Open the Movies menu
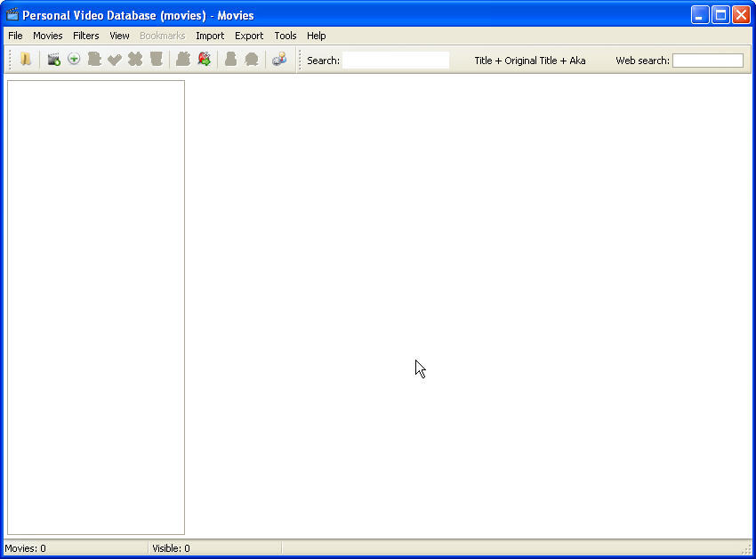The image size is (756, 559). coord(47,36)
